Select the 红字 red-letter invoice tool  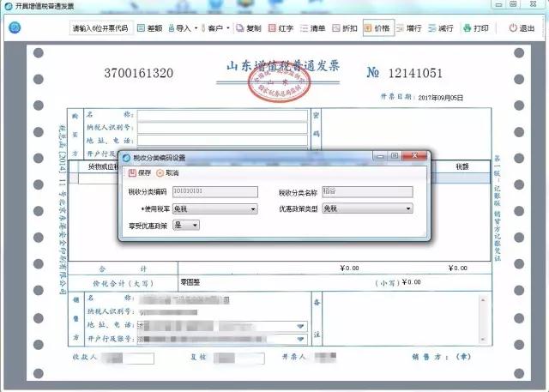[281, 28]
